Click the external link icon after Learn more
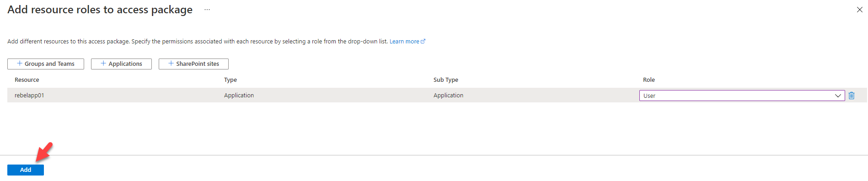The image size is (868, 181). pyautogui.click(x=423, y=41)
